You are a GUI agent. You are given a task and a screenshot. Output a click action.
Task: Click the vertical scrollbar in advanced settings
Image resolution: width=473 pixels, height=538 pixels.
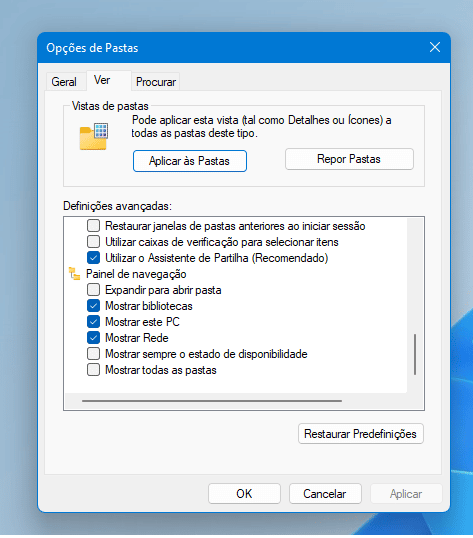(415, 354)
